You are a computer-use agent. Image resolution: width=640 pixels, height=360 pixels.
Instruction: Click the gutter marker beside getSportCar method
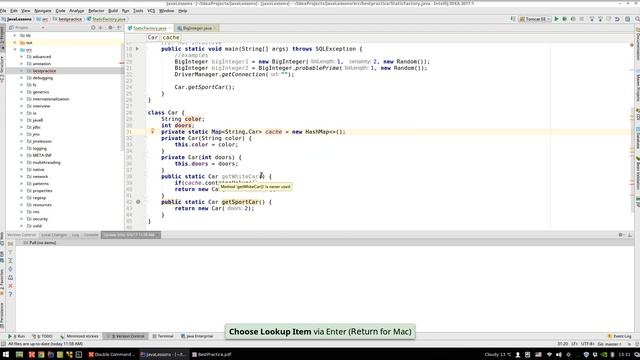[138, 202]
